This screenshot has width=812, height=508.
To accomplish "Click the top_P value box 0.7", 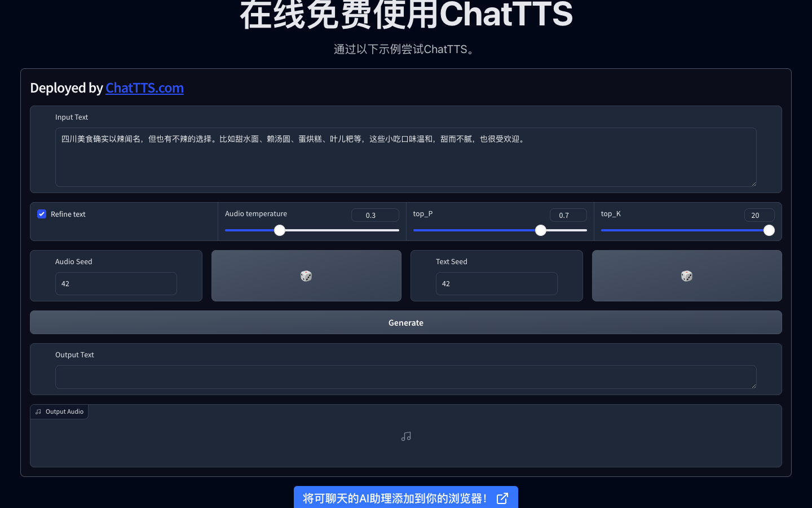I will [x=568, y=215].
